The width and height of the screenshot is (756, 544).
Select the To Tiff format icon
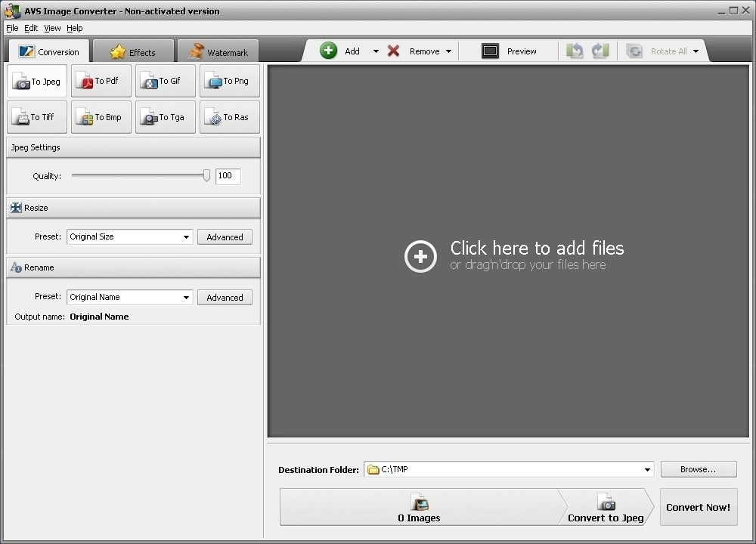(x=36, y=117)
